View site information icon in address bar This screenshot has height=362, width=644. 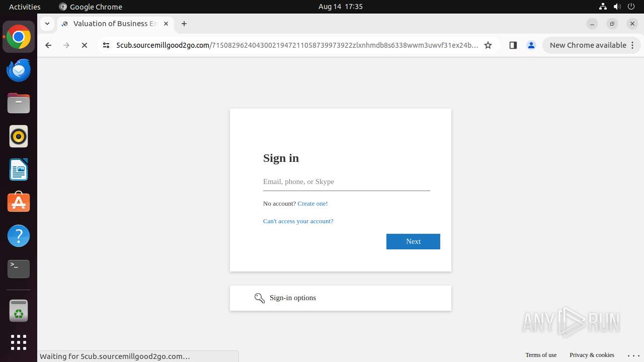click(106, 45)
